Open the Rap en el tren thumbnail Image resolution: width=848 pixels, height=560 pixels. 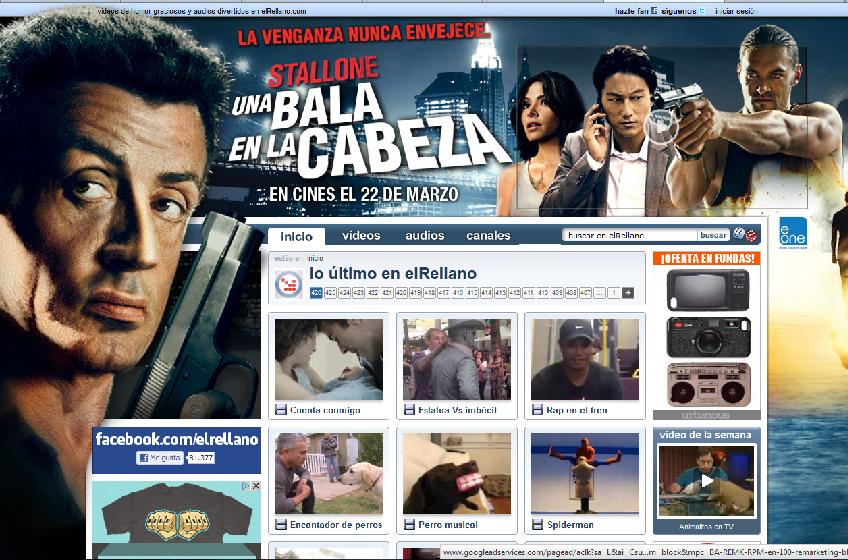click(x=585, y=359)
